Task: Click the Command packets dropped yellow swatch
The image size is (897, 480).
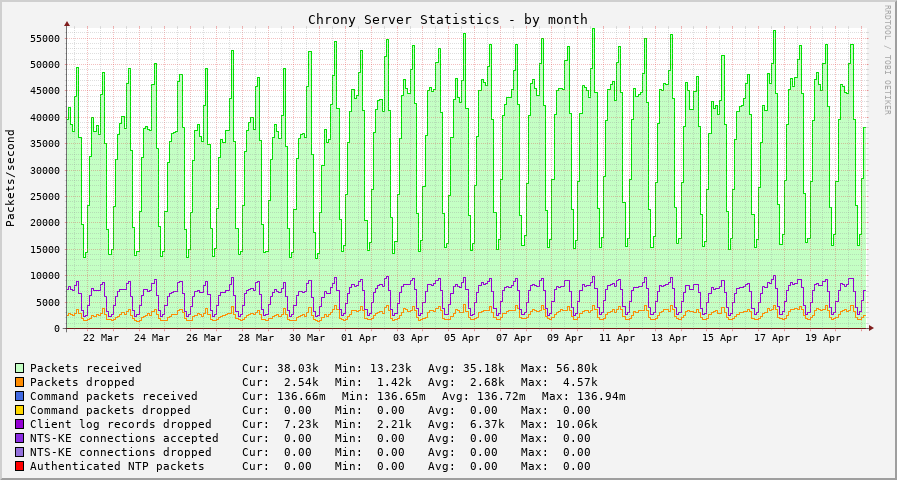Action: (20, 410)
